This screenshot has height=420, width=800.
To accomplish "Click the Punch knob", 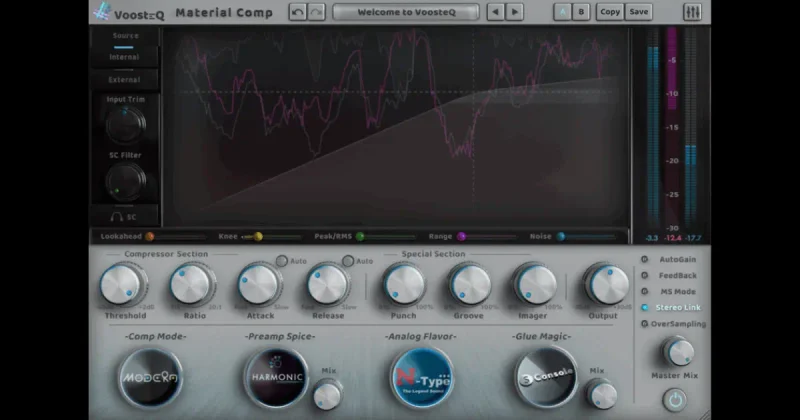I will click(x=403, y=285).
